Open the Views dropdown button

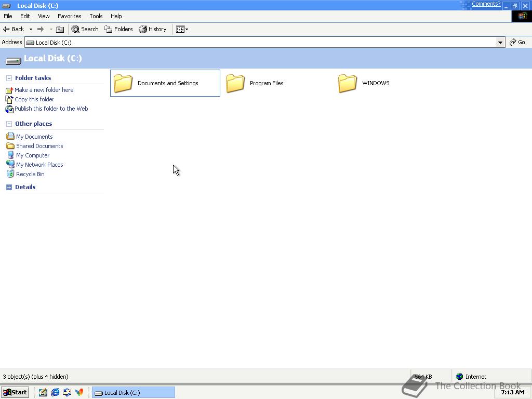coord(182,29)
